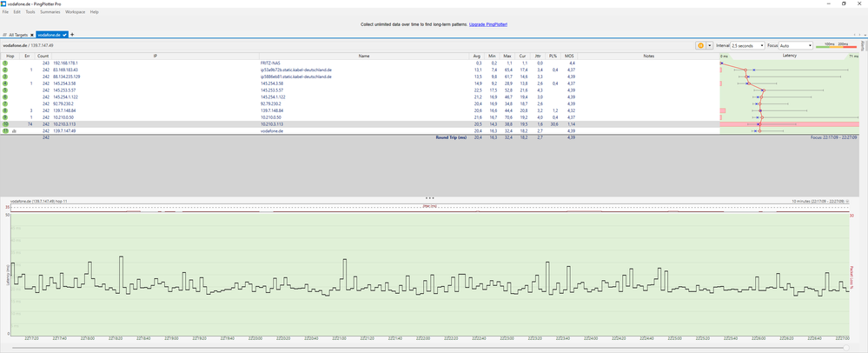Image resolution: width=868 pixels, height=353 pixels.
Task: Open the Interval 2.5 seconds dropdown
Action: 747,45
